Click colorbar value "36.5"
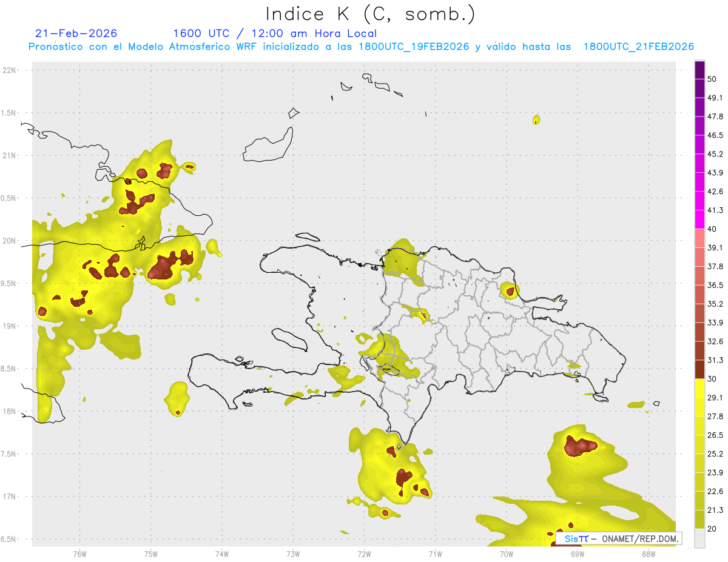Image resolution: width=728 pixels, height=562 pixels. (x=715, y=286)
